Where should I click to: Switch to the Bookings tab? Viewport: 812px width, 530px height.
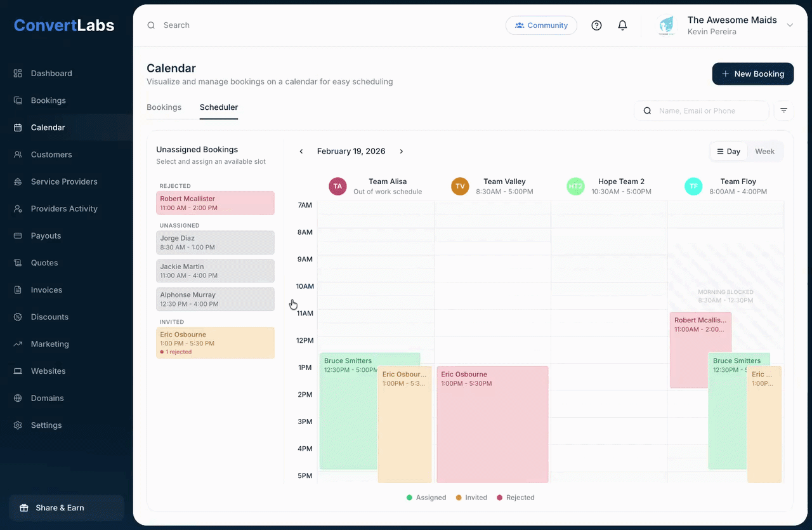point(164,107)
